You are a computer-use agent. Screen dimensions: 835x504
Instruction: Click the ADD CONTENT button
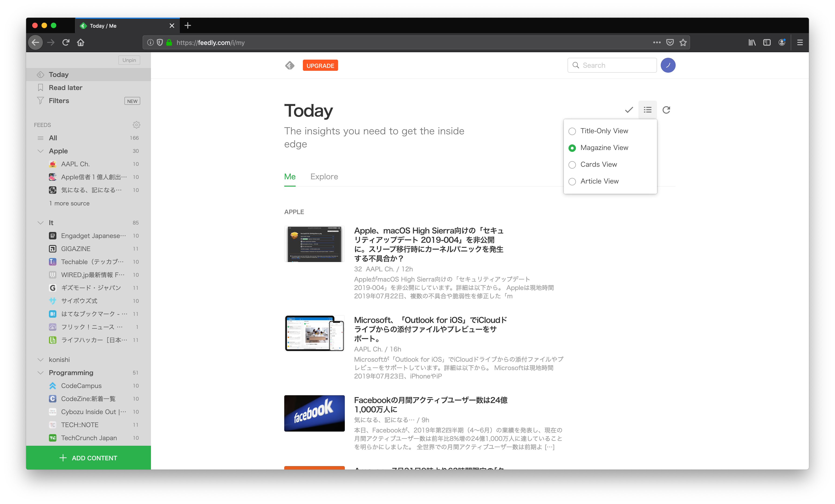pyautogui.click(x=89, y=458)
